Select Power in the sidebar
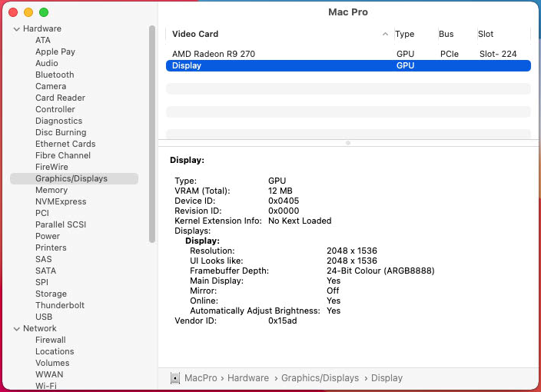541x392 pixels. pyautogui.click(x=48, y=236)
